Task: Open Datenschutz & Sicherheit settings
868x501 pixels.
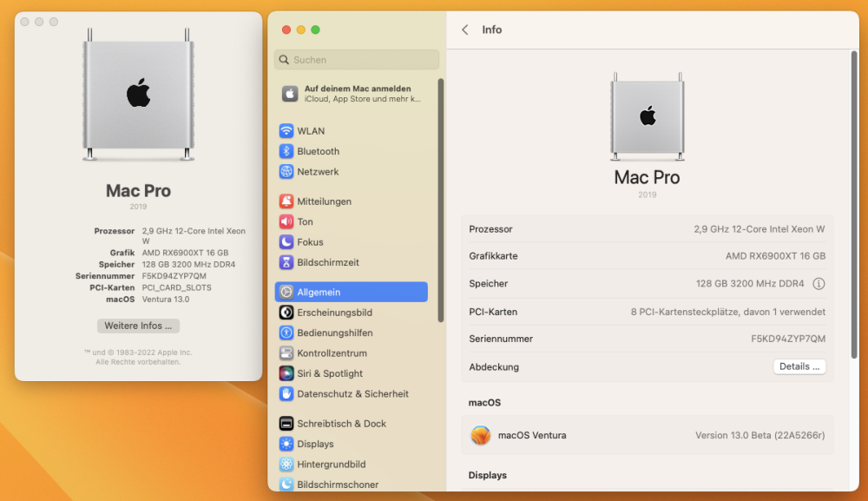Action: tap(351, 393)
